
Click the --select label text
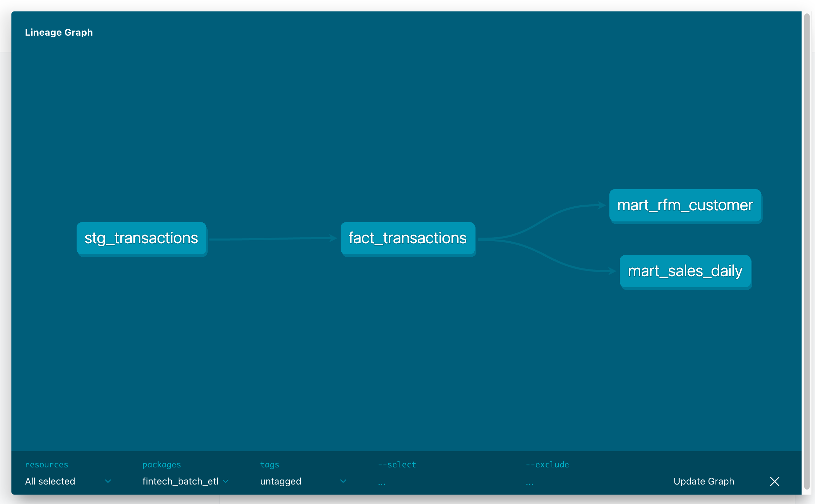point(397,465)
